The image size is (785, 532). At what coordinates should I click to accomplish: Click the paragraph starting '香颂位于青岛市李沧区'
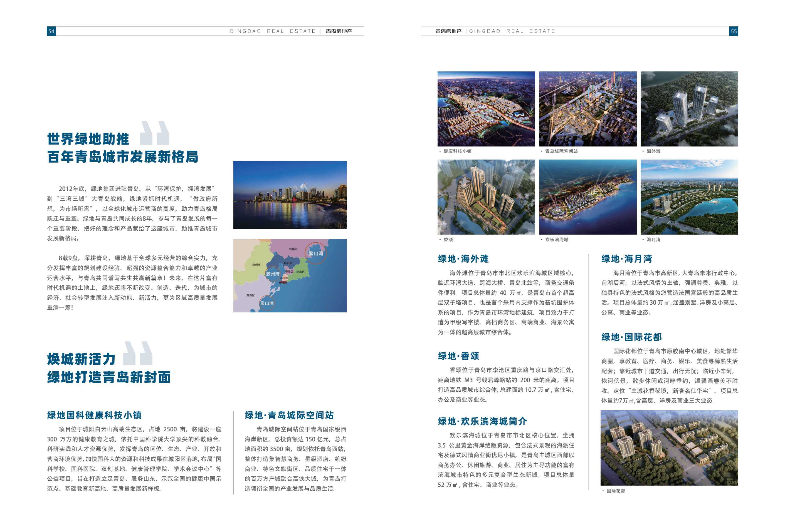point(506,385)
